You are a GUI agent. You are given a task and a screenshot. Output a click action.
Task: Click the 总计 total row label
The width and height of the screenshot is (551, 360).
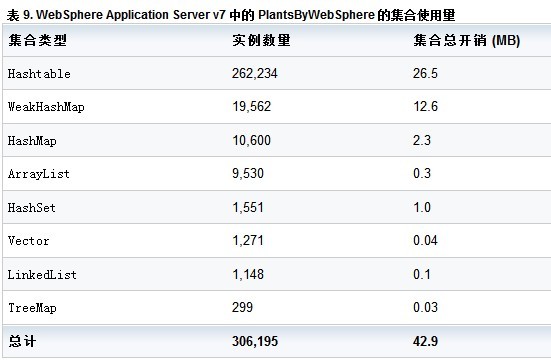[x=22, y=341]
